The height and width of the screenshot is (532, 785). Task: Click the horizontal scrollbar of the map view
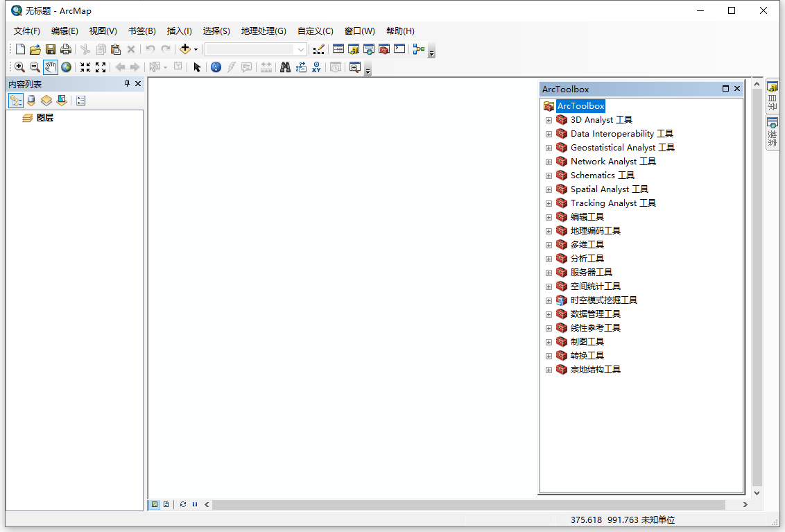pos(469,504)
